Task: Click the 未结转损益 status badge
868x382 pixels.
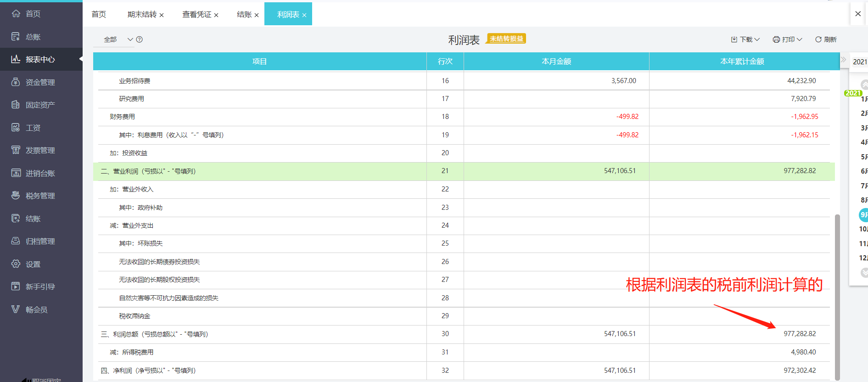Action: pos(506,39)
